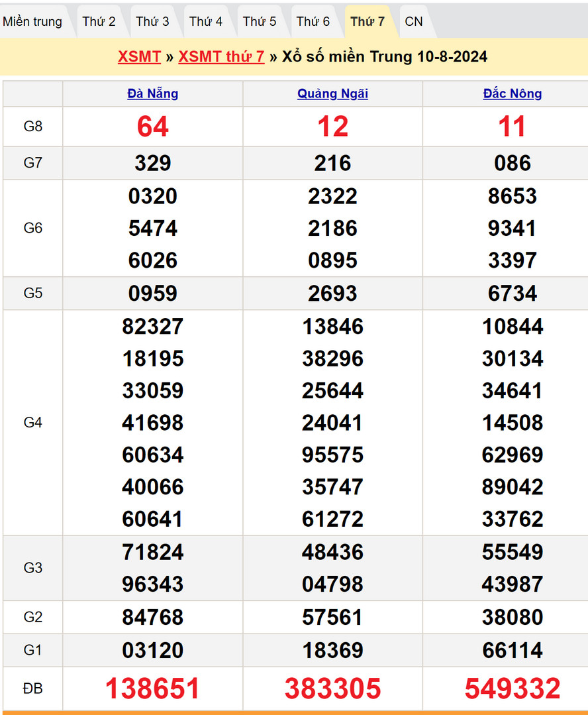Click the Đà Nẵng special prize 138651

[153, 688]
